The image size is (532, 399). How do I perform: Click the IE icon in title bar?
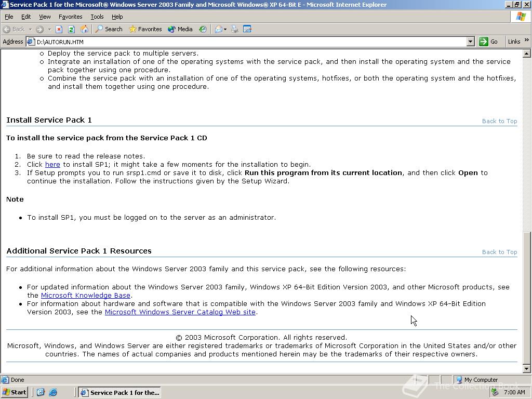5,5
